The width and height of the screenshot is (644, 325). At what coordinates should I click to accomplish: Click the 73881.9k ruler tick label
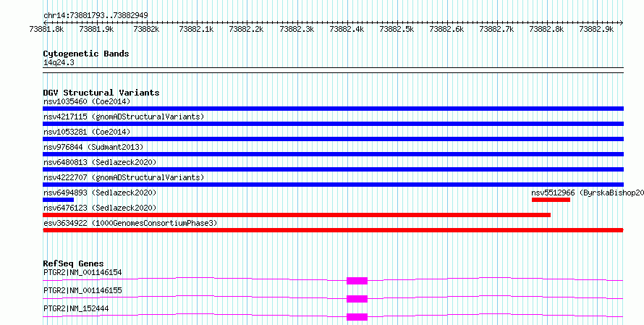pos(96,29)
